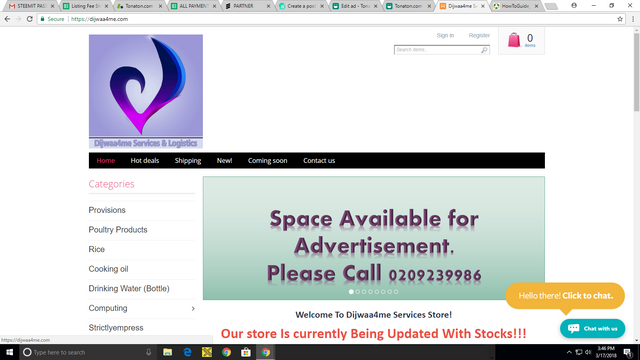Open the yellow app on taskbar
This screenshot has width=640, height=360.
click(x=207, y=352)
